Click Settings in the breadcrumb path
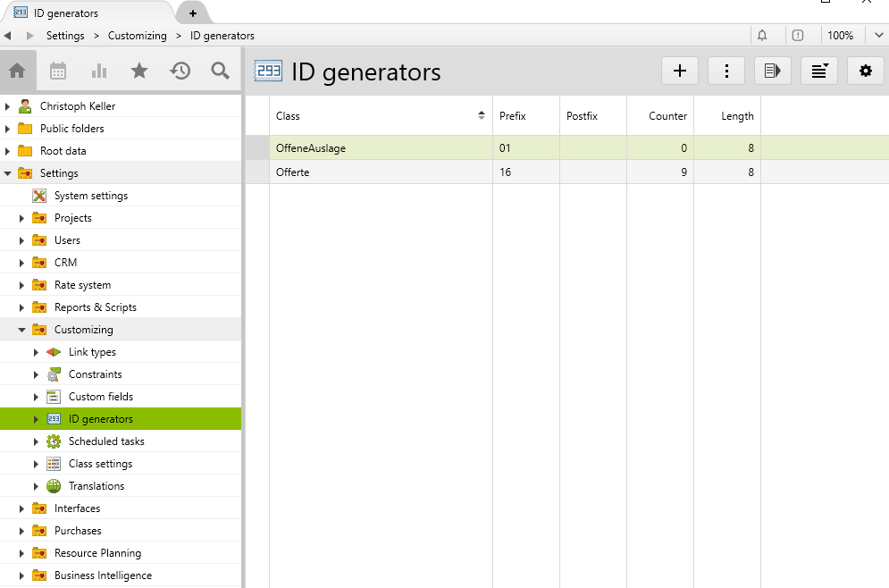Viewport: 889px width, 588px height. coord(65,36)
